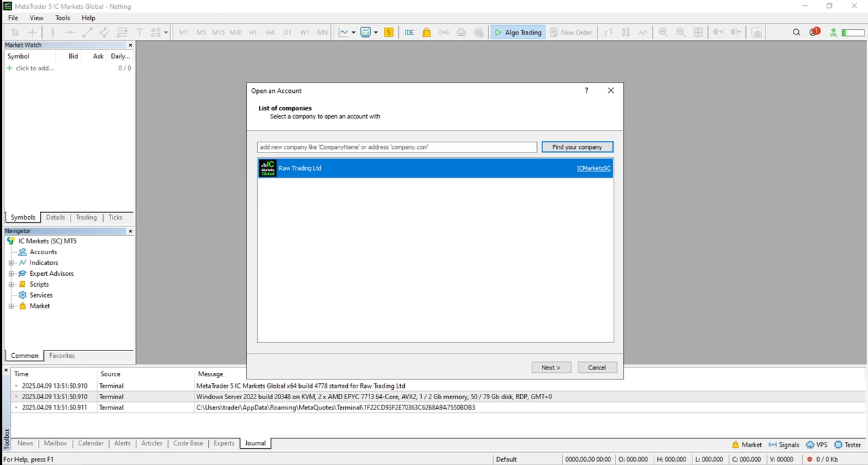
Task: Click the Next button in dialog
Action: coord(551,367)
